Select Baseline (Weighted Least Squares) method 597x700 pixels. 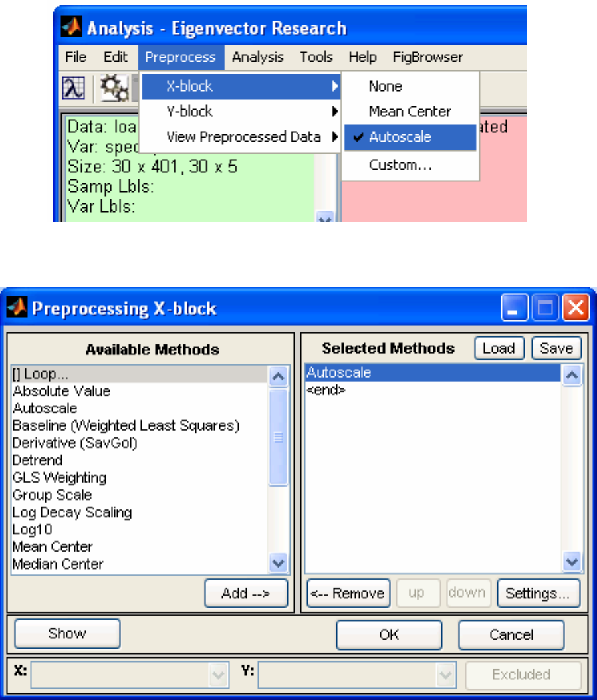point(140,426)
